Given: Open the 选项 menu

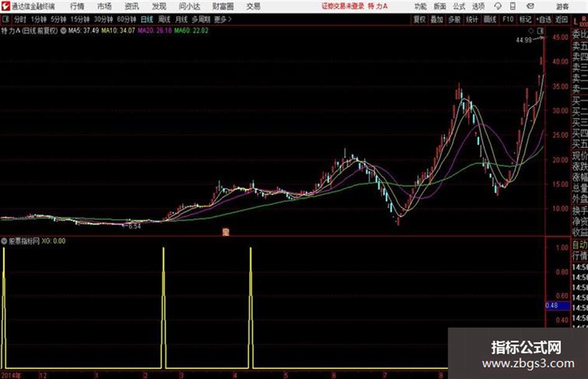Looking at the screenshot, I should 478,6.
